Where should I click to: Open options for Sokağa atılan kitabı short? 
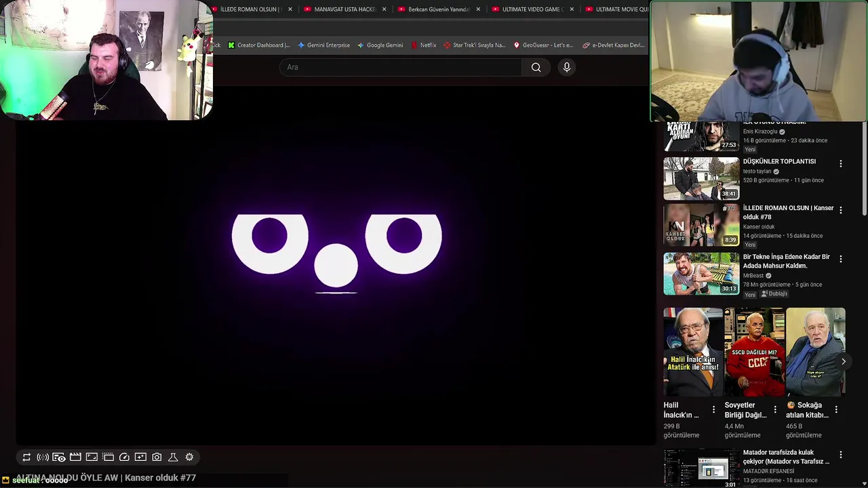836,409
